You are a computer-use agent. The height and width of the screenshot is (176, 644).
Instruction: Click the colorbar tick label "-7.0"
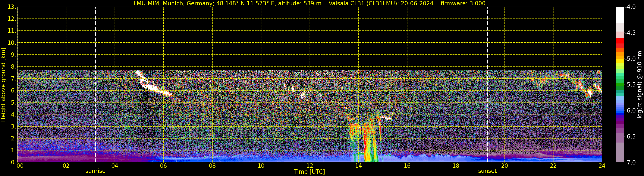point(630,163)
